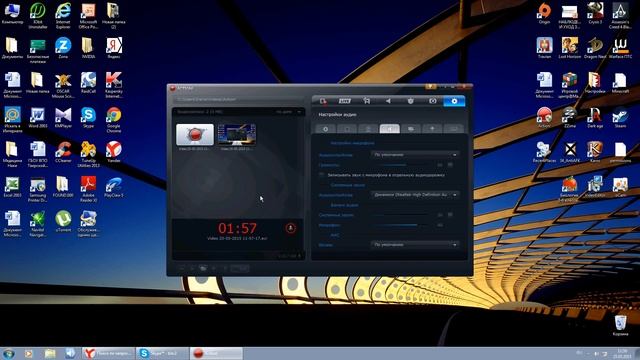Switch to the webcam settings sub-tab
The image size is (640, 360).
[x=411, y=129]
